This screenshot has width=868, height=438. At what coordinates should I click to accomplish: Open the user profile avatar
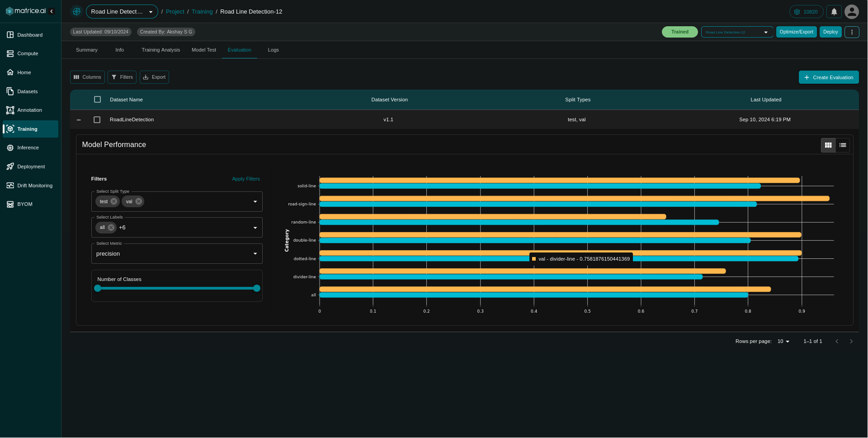(x=852, y=12)
